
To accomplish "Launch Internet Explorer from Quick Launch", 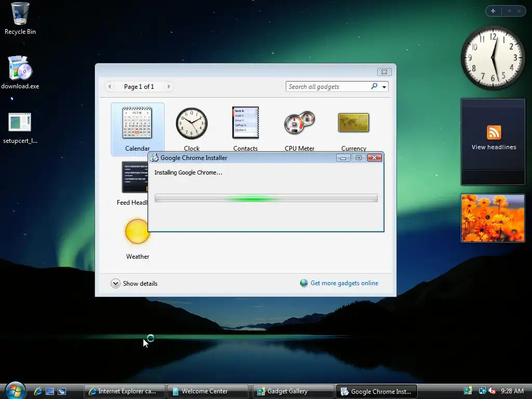I will (x=38, y=391).
